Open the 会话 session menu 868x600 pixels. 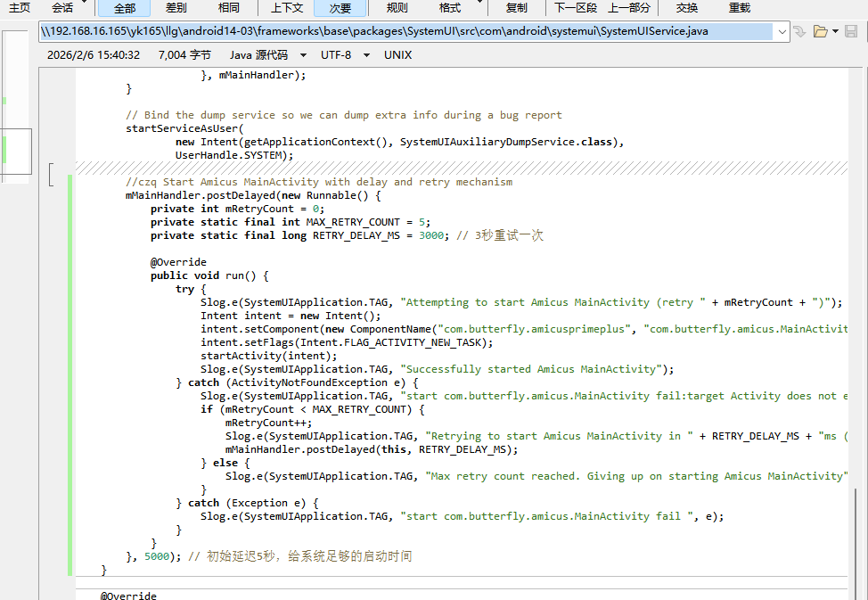(62, 8)
